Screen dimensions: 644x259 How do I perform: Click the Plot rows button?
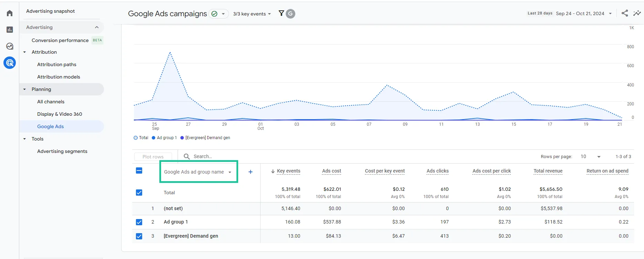[x=153, y=157]
